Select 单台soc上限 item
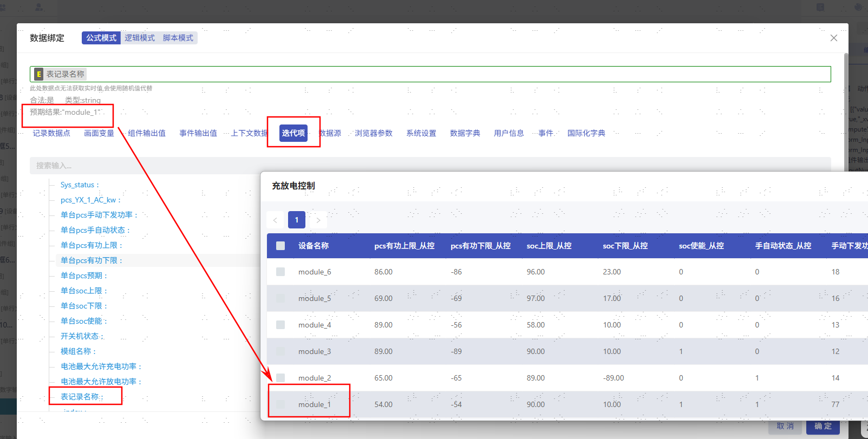 point(84,291)
